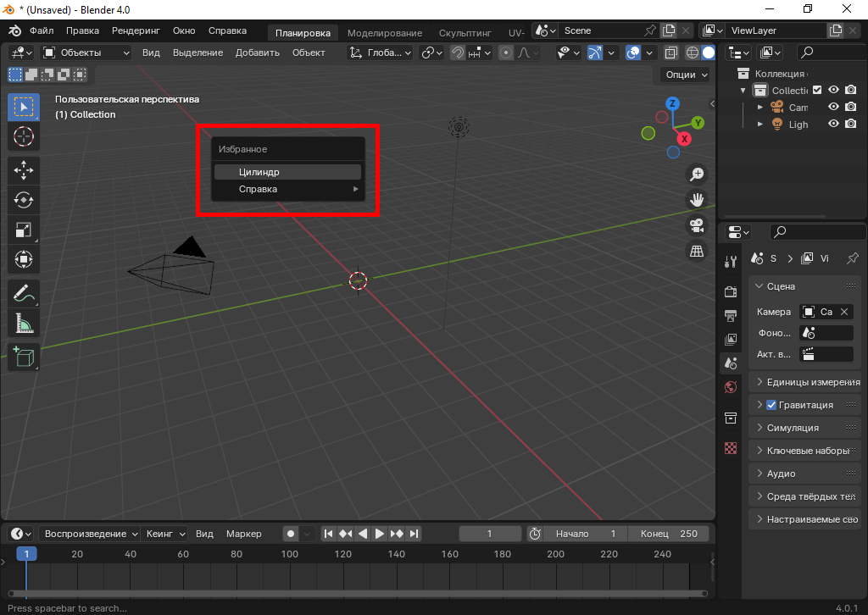Screen dimensions: 868x615
Task: Switch to the Modeling (Моделирование) tab
Action: [384, 33]
